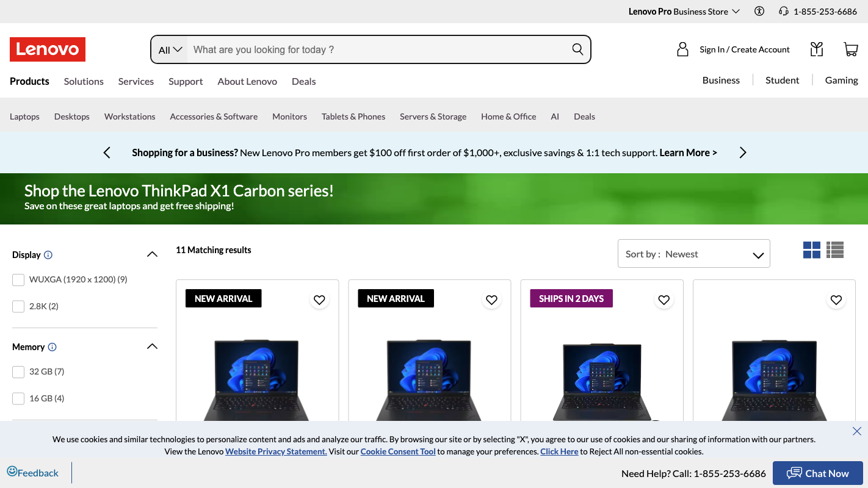868x488 pixels.
Task: Click the headset phone support icon
Action: pos(784,11)
